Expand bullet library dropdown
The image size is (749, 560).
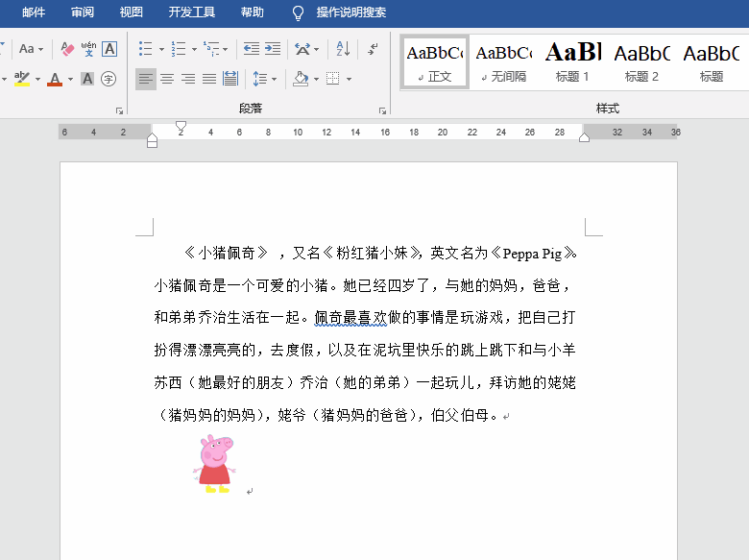coord(161,49)
